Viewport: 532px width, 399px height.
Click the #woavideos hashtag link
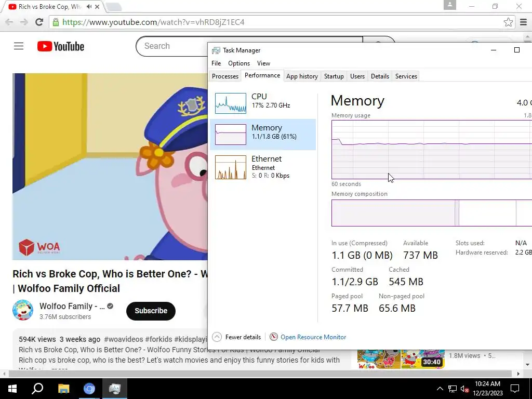[x=124, y=339]
